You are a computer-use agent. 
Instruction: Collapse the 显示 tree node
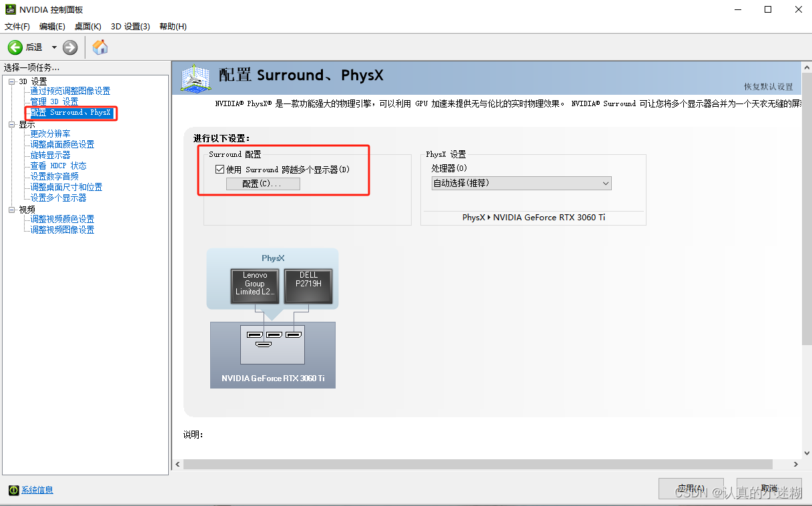(11, 124)
